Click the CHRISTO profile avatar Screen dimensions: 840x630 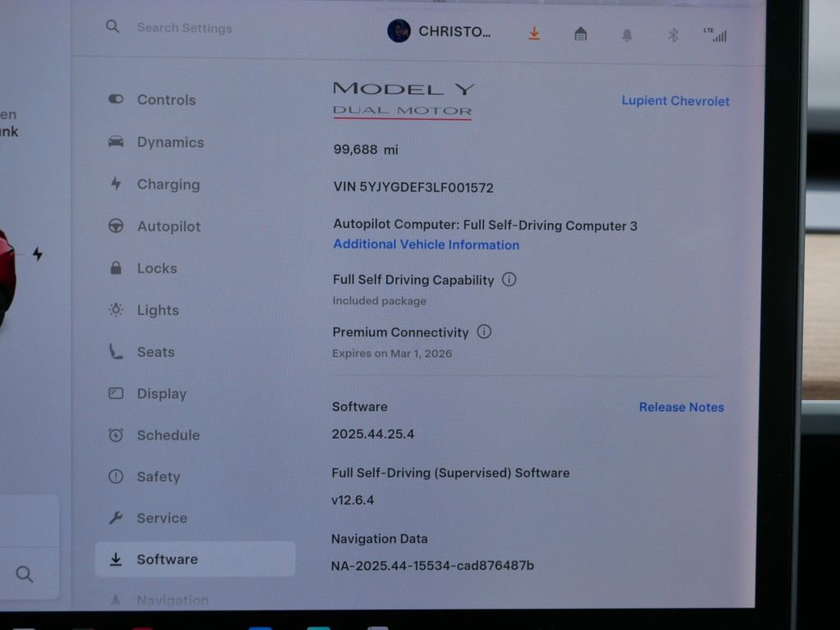click(x=400, y=31)
